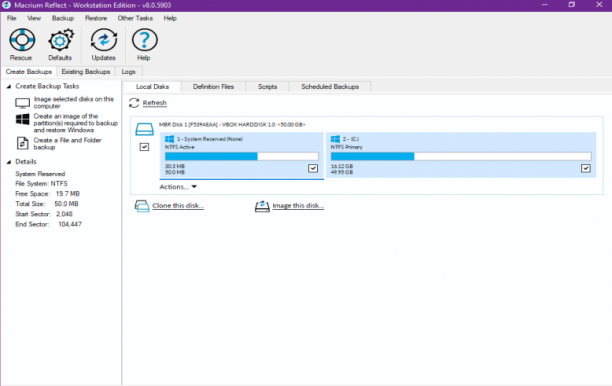The height and width of the screenshot is (386, 612).
Task: Check for Updates toolbar icon
Action: [103, 40]
